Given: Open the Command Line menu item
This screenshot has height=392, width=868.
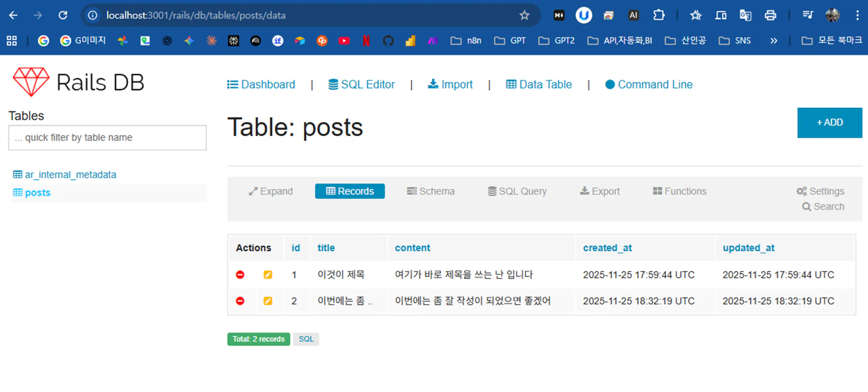Looking at the screenshot, I should coord(649,84).
